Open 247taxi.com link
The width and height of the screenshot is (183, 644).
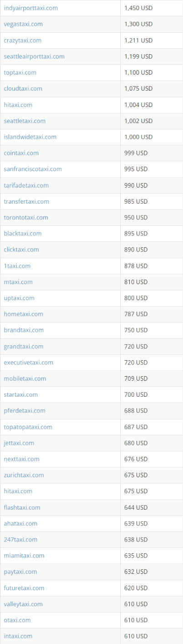[20, 539]
